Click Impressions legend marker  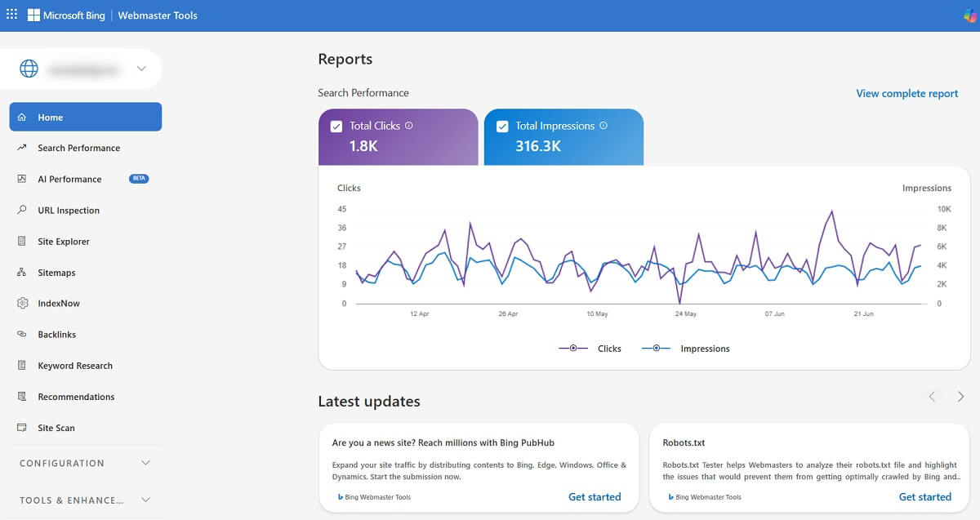657,349
